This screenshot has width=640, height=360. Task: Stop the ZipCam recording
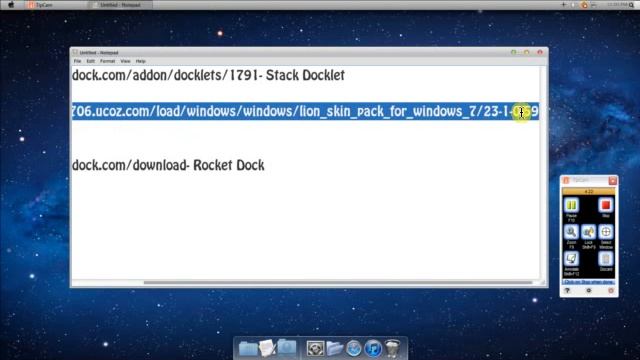[606, 205]
